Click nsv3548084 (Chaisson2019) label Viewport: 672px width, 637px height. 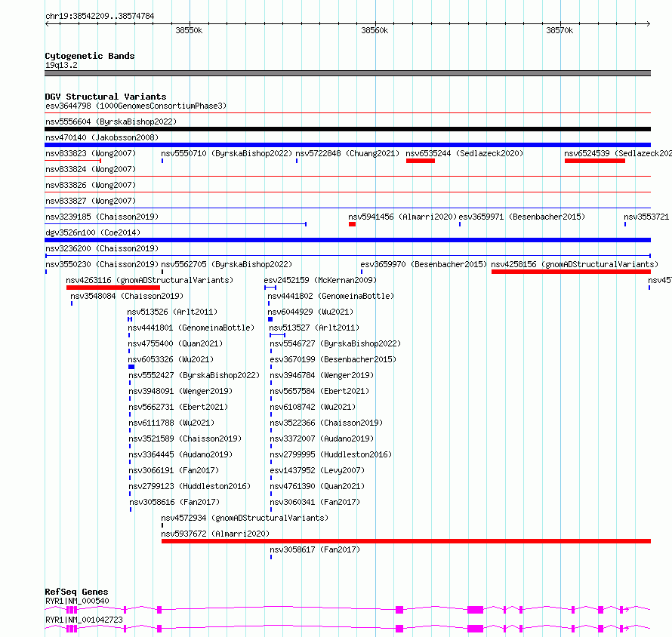(127, 296)
